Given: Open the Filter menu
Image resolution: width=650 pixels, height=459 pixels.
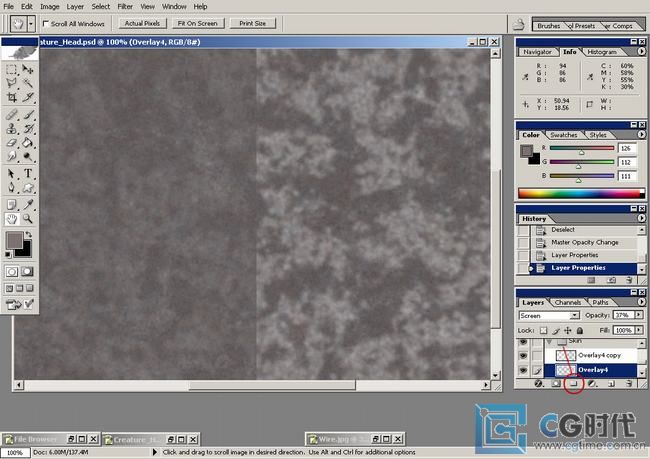Looking at the screenshot, I should point(125,7).
